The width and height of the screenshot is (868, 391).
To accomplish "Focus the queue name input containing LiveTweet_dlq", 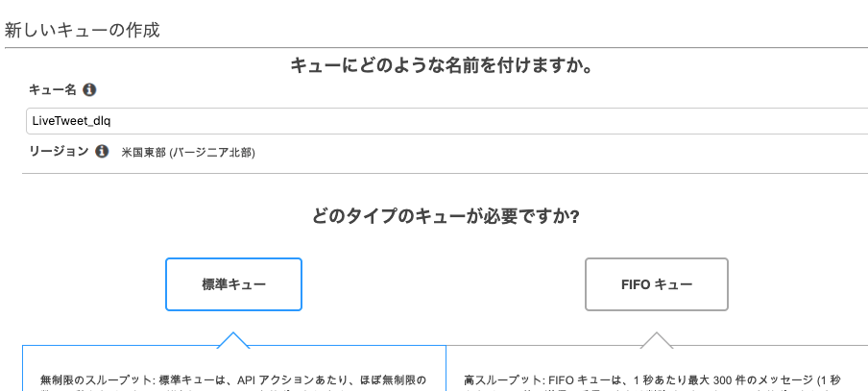I will (446, 121).
